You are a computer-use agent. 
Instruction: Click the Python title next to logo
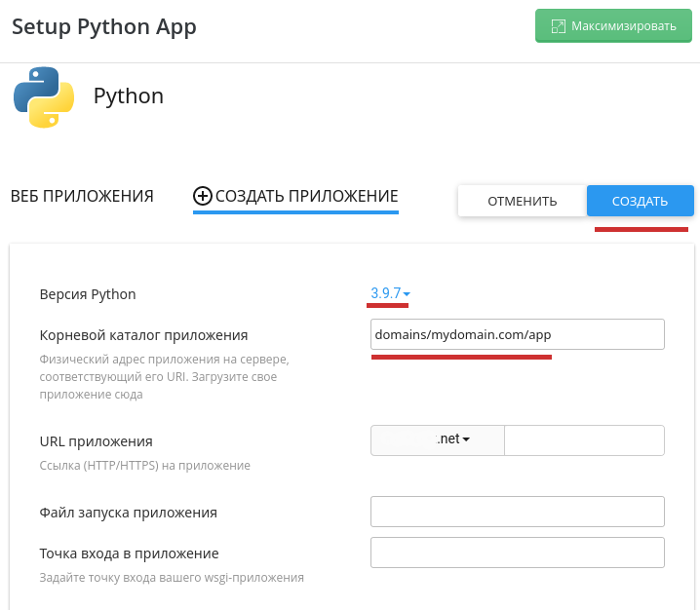click(128, 96)
